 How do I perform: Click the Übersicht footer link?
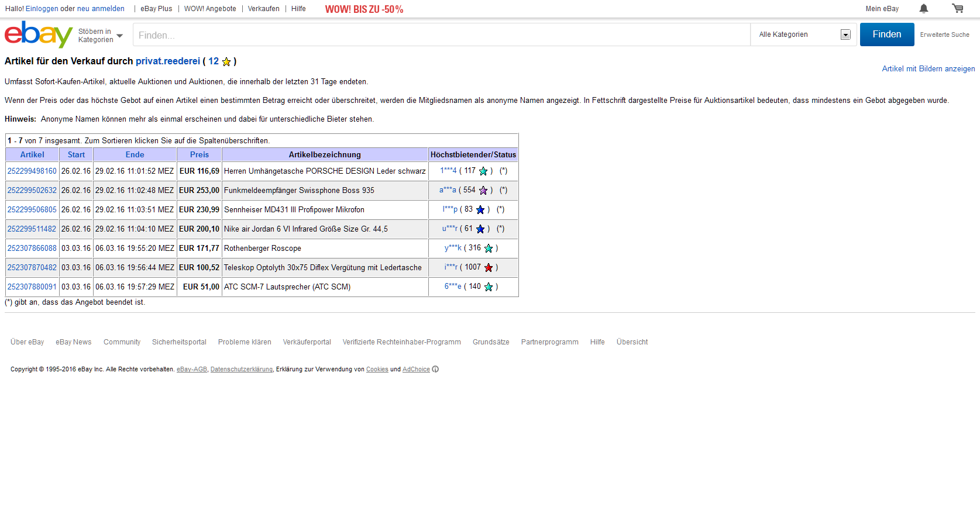click(x=632, y=342)
